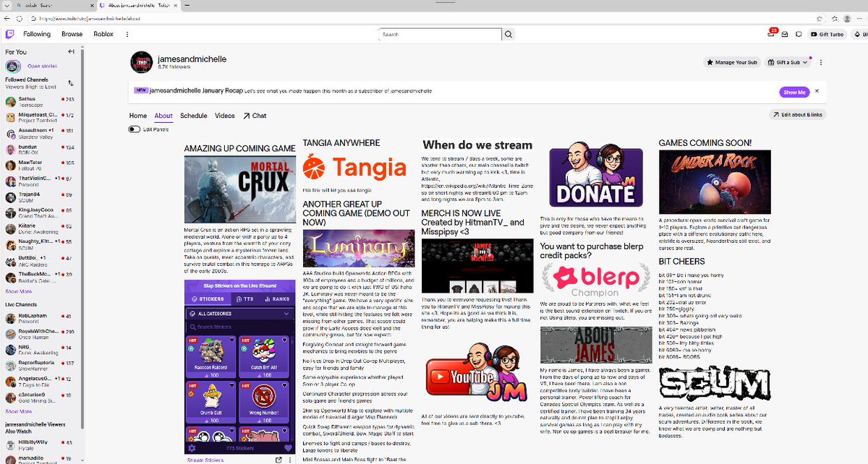Open Roblox in top navigation
868x464 pixels.
coord(103,34)
